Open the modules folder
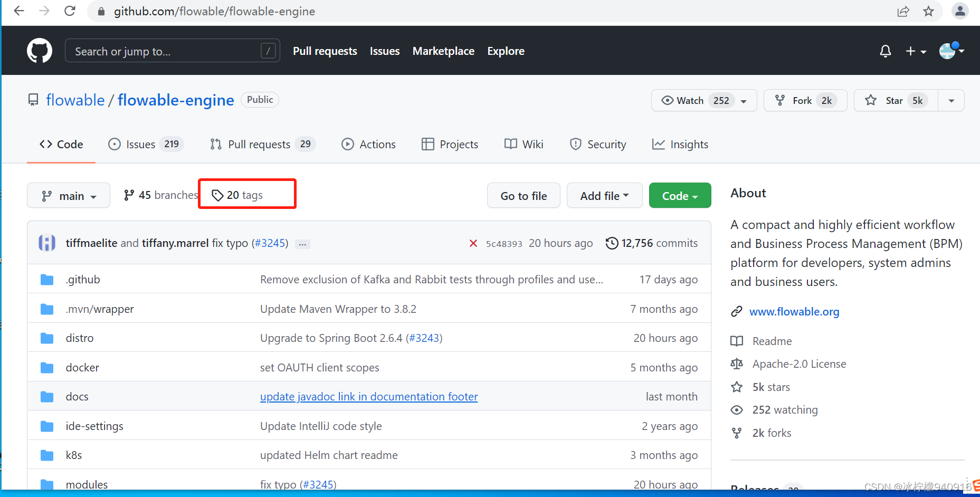 coord(87,484)
